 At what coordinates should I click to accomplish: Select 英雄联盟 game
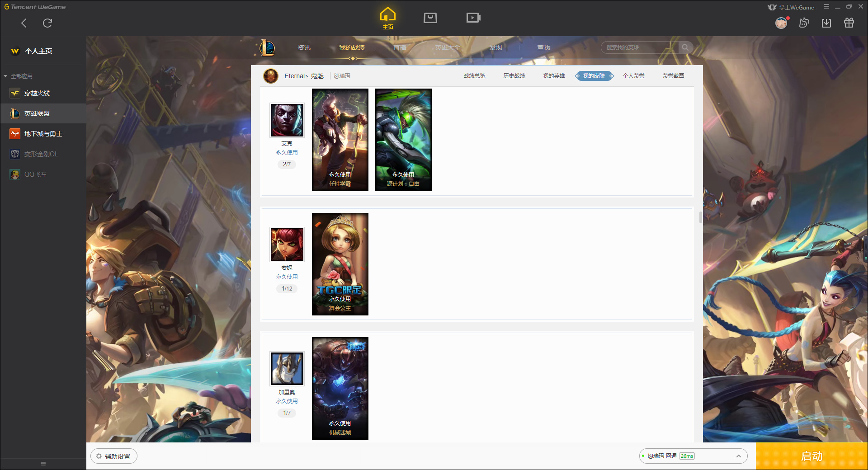coord(43,113)
